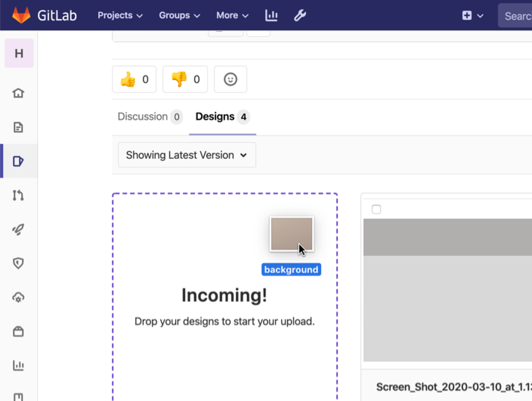
Task: Switch to the Discussion tab
Action: pyautogui.click(x=150, y=117)
